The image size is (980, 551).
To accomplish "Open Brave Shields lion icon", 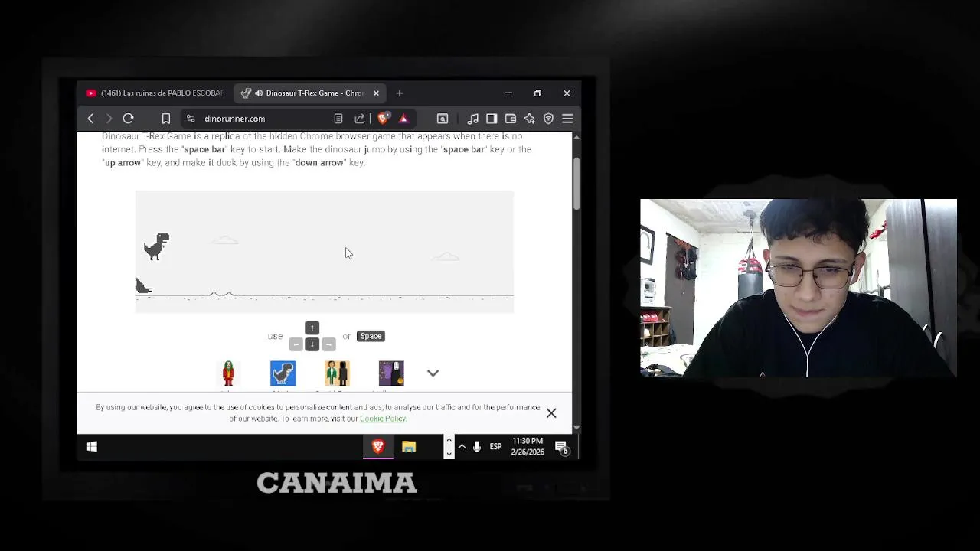I will [383, 119].
